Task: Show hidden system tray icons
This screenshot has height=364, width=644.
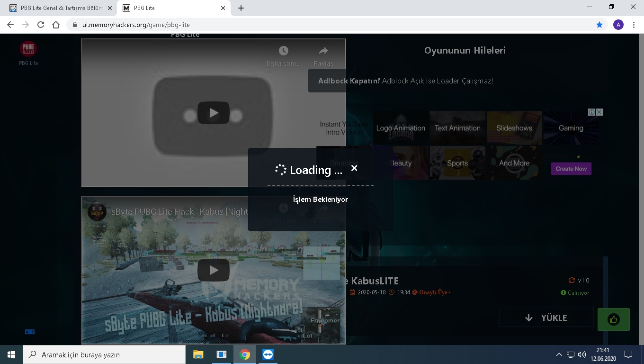Action: click(559, 355)
